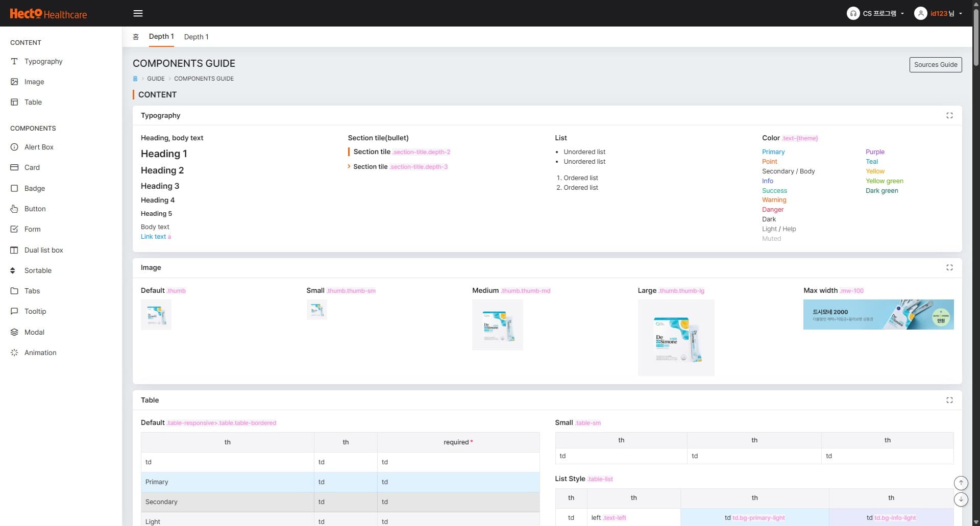Click the Teal color text
This screenshot has height=526, width=980.
click(872, 162)
